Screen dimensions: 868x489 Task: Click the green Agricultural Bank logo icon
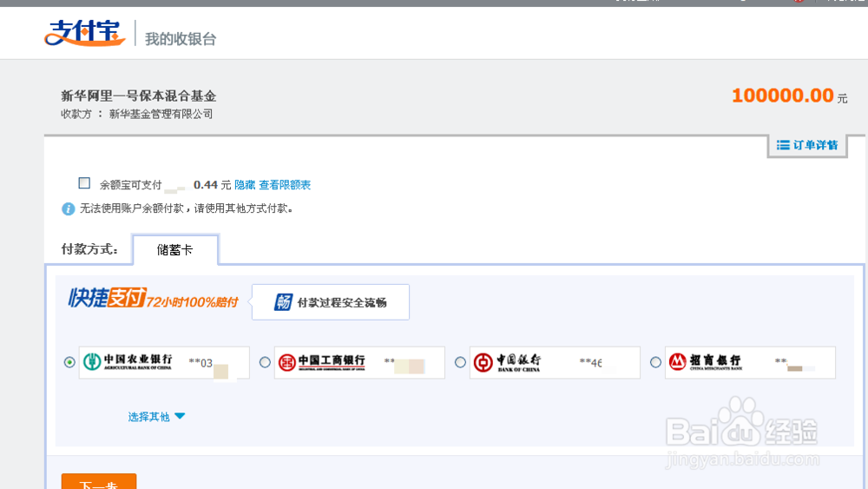92,362
